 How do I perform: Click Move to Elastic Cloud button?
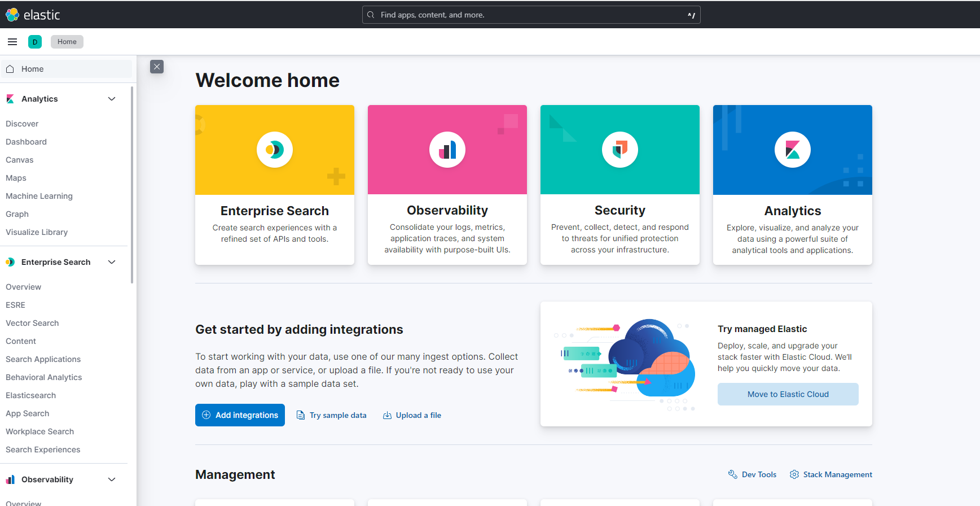coord(788,394)
